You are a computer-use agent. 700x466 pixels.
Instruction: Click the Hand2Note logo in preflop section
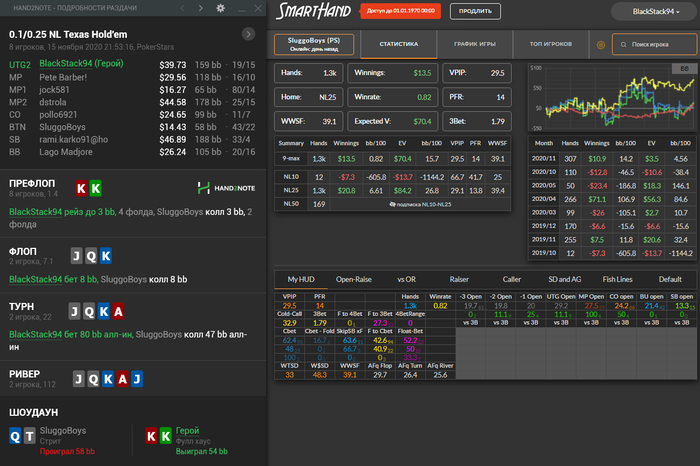coord(226,187)
